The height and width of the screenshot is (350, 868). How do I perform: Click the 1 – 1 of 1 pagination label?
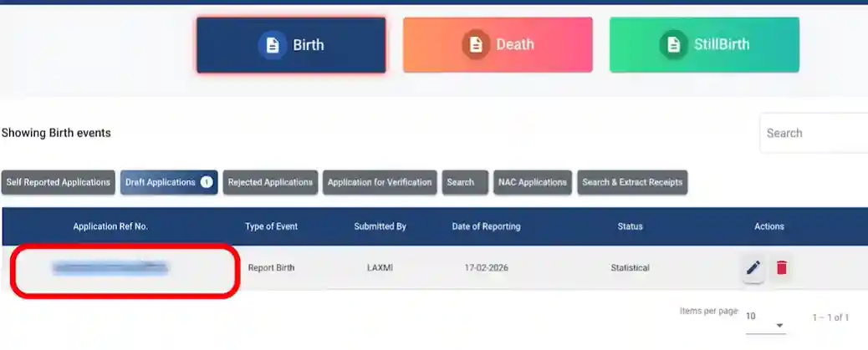point(830,317)
